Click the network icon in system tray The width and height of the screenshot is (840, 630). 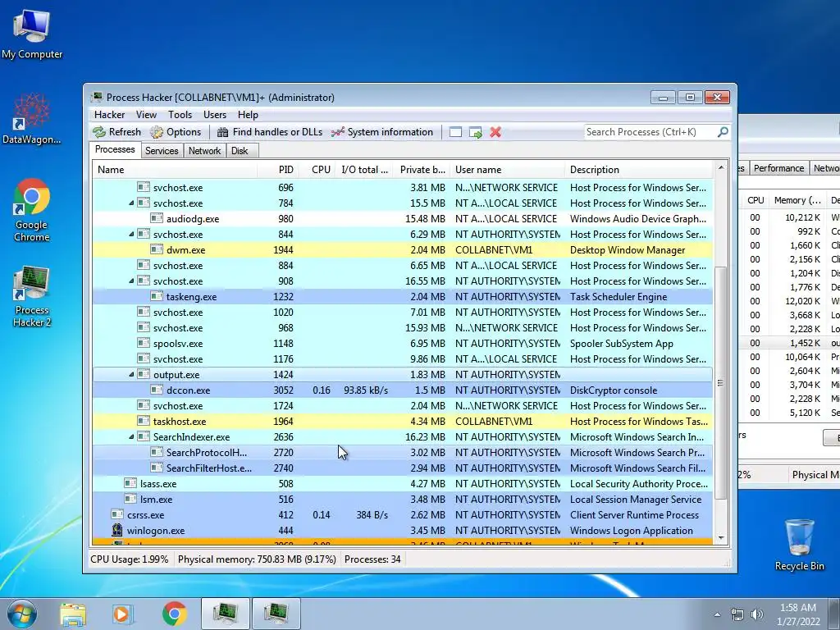pos(737,614)
